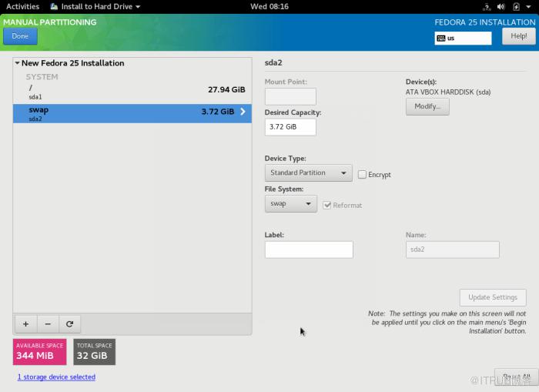Focus Desired Capacity 3.72 GiB field
Viewport: 539px width, 392px height.
[x=290, y=127]
